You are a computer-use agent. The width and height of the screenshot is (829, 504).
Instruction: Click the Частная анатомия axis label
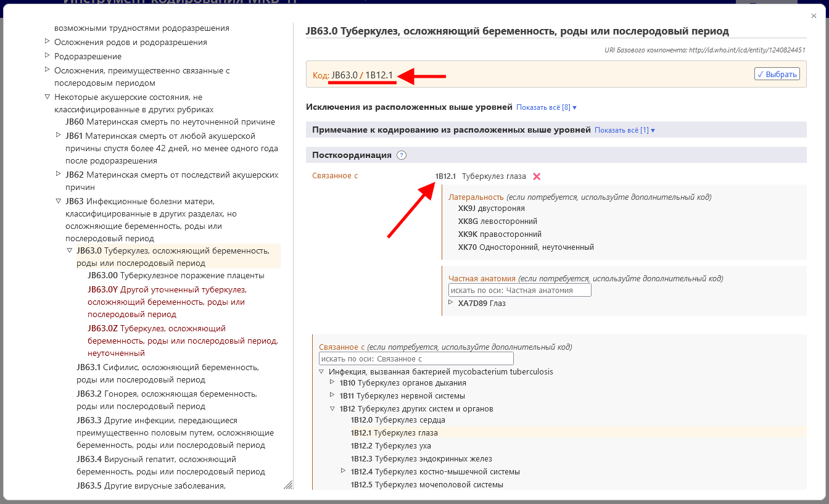(482, 279)
